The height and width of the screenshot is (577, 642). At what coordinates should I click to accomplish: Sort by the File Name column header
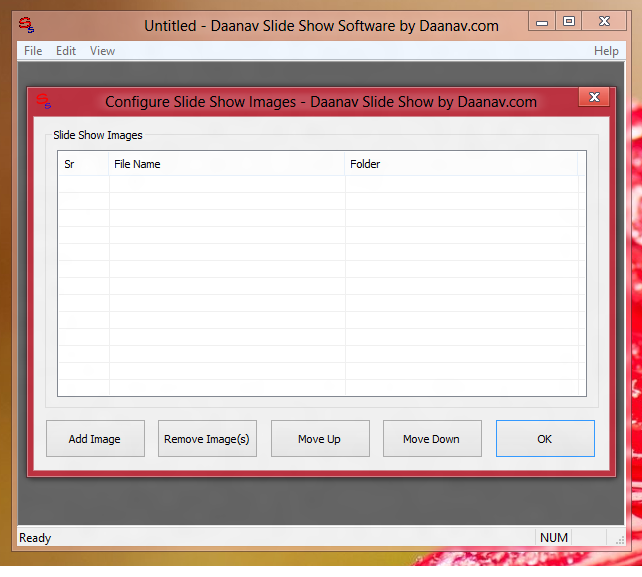click(227, 164)
